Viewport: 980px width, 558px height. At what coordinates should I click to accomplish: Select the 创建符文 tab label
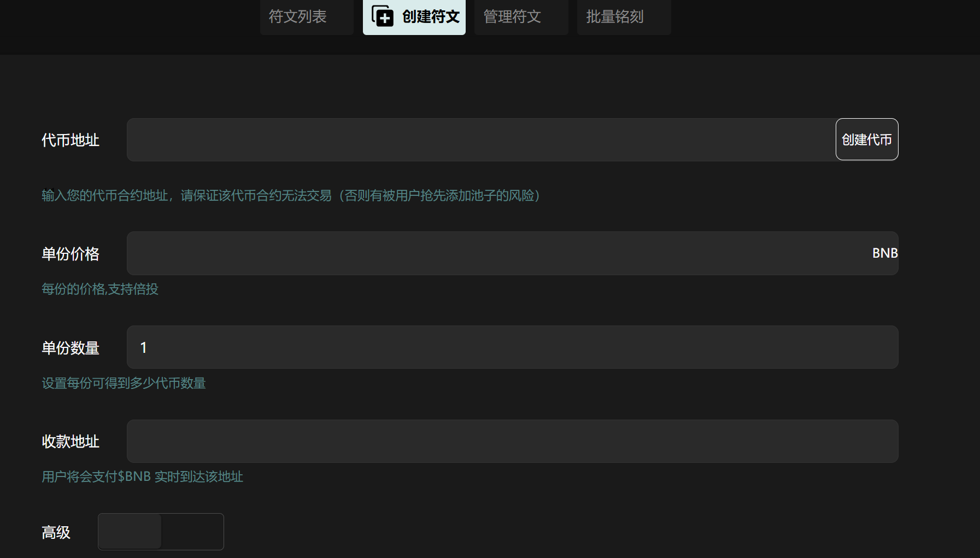coord(431,16)
